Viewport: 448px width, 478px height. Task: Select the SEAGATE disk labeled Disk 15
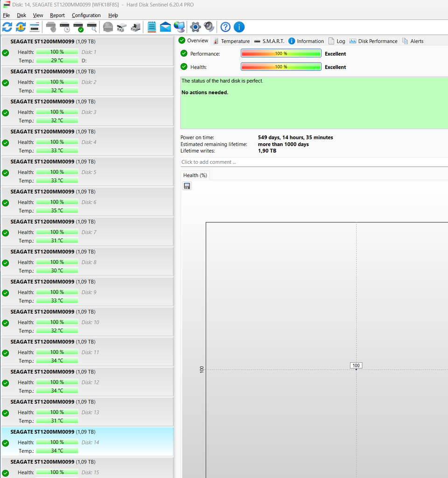(87, 468)
